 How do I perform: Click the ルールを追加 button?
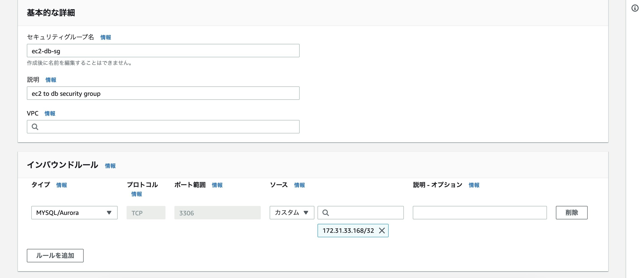coord(55,255)
